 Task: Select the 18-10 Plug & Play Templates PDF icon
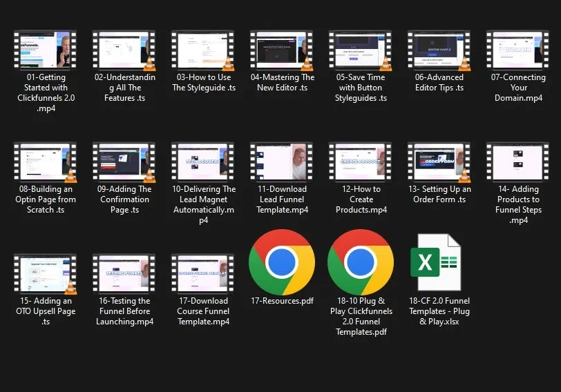pos(360,262)
